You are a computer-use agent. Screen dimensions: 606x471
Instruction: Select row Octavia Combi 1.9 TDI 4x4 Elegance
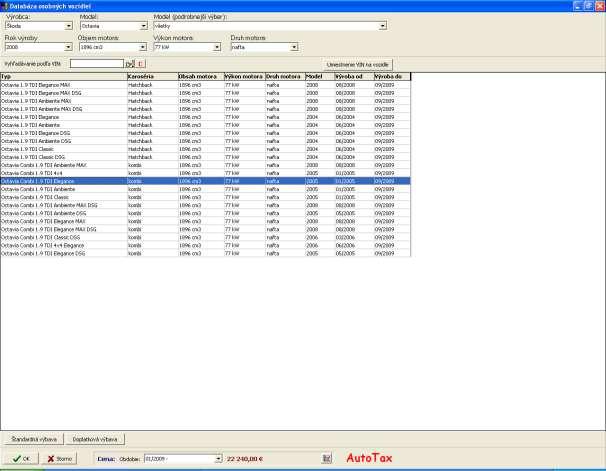[205, 245]
